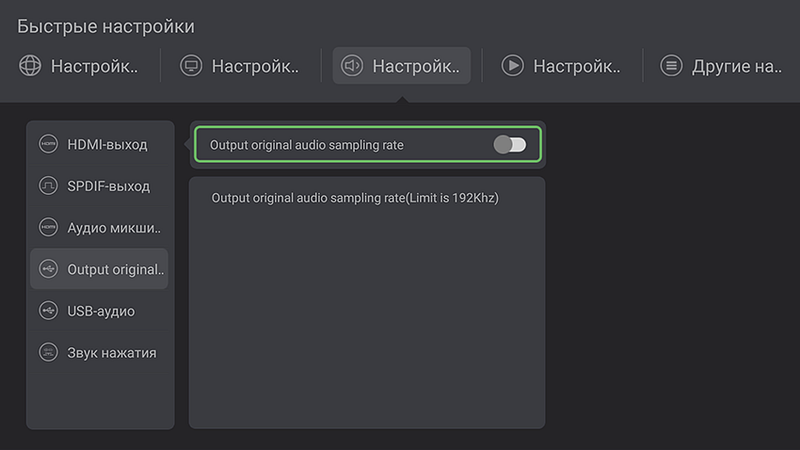
Task: Select the SPDIF-выход menu item
Action: point(108,186)
